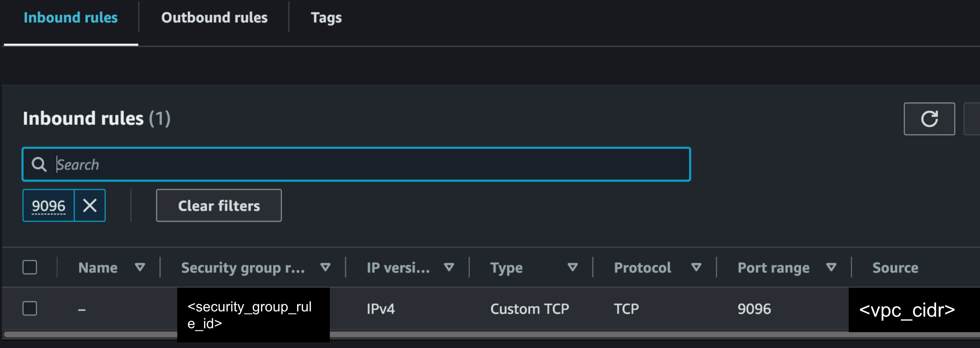
Task: Select all rules header checkbox
Action: (x=30, y=267)
